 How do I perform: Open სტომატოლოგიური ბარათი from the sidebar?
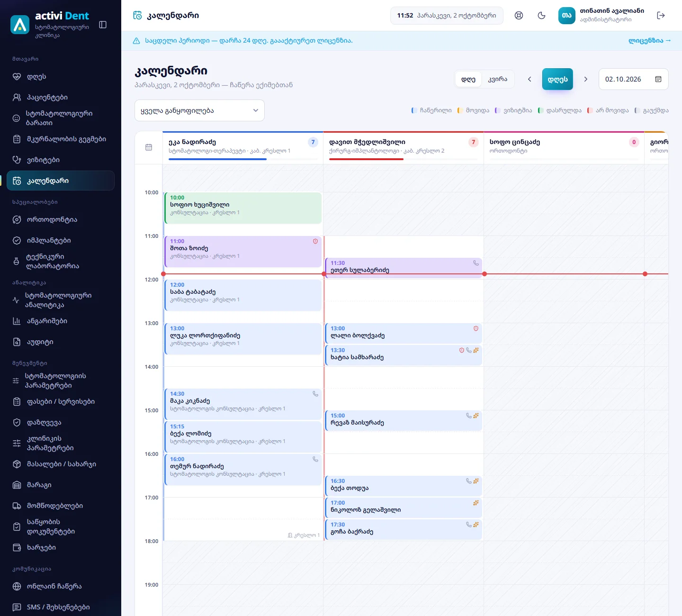[x=61, y=118]
